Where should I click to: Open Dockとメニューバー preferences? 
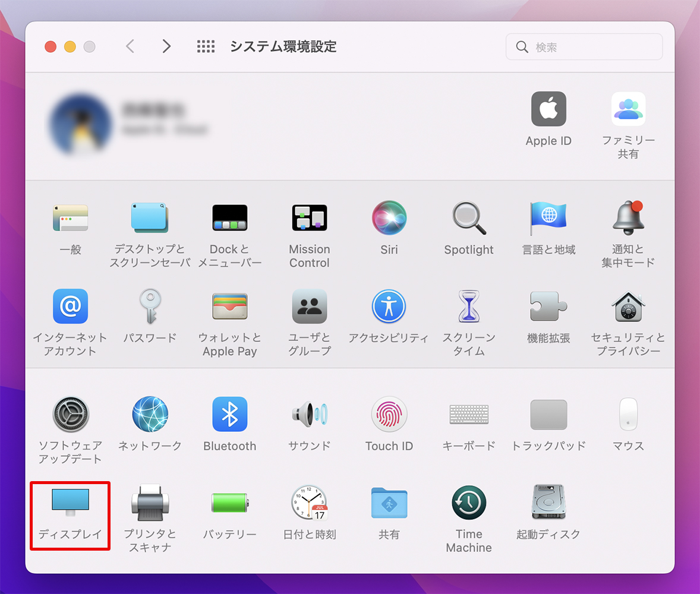(229, 218)
